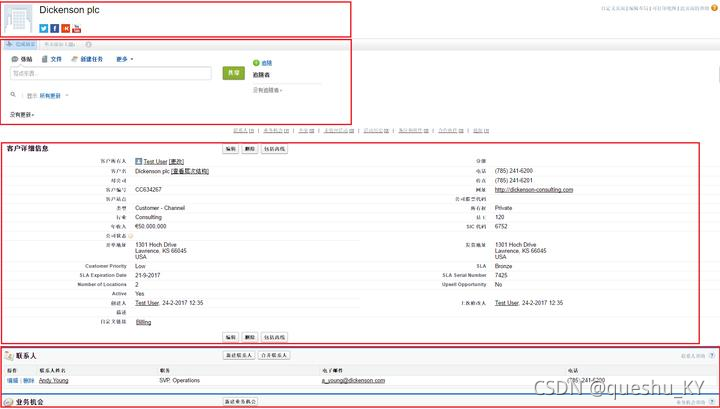
Task: Click the 联系人 related-list shortcut link
Action: point(243,131)
